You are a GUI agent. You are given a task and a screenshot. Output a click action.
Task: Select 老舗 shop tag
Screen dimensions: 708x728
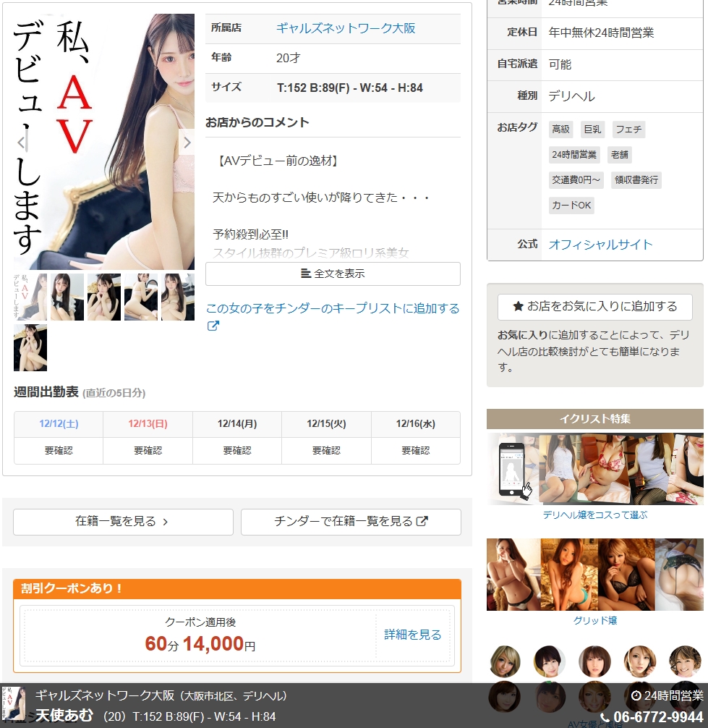tap(619, 155)
